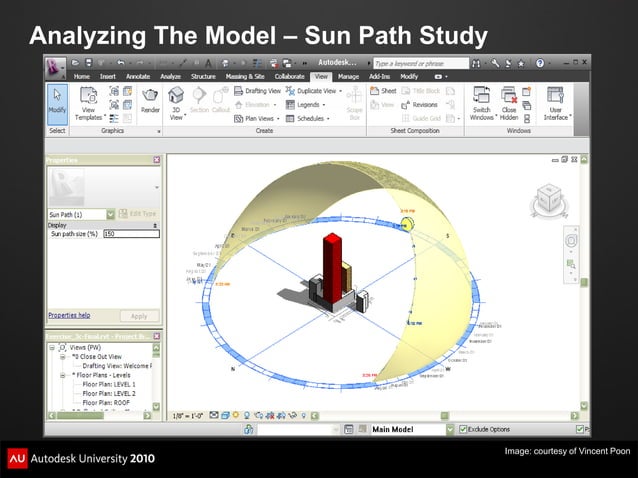638x478 pixels.
Task: Switch to the Analyze ribbon tab
Action: click(x=170, y=76)
